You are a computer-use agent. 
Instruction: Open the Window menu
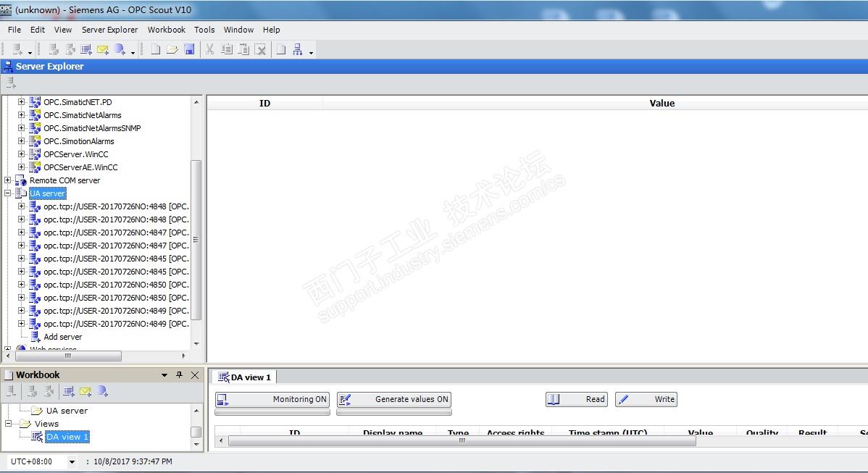[x=238, y=30]
